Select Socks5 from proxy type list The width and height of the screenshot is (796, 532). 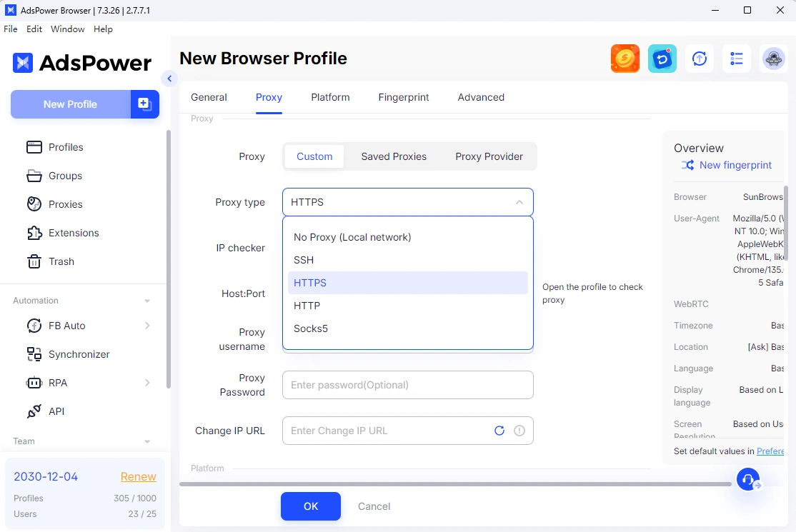tap(311, 328)
